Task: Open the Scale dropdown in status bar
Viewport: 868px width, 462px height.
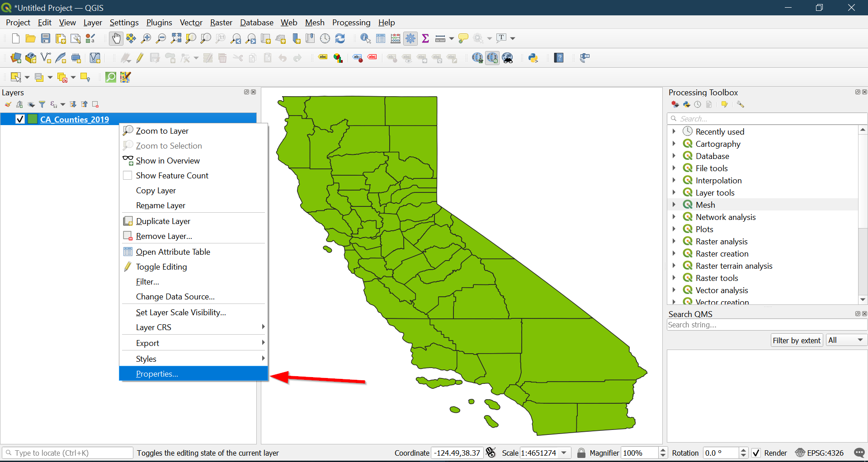Action: coord(564,453)
